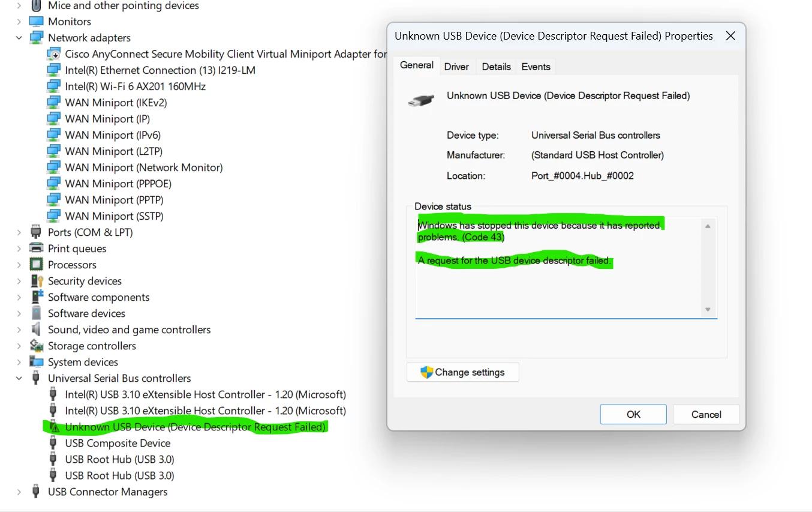Cancel the Properties dialog
This screenshot has width=812, height=512.
coord(706,414)
